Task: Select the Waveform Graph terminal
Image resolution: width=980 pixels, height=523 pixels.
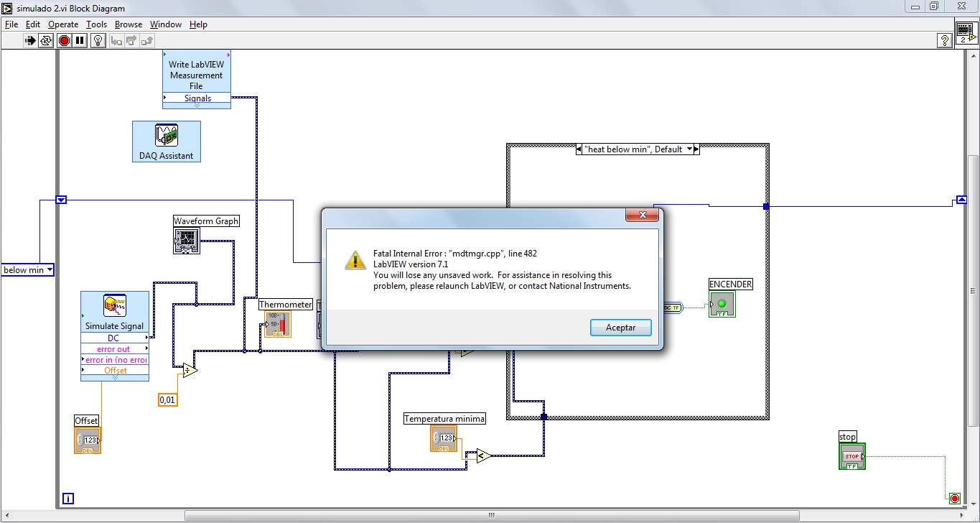Action: click(x=186, y=241)
